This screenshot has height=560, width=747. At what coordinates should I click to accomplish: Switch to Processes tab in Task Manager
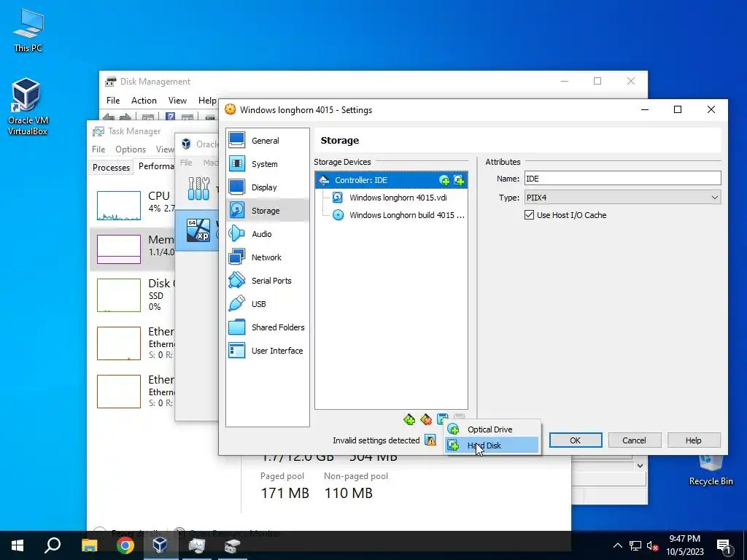(x=111, y=167)
